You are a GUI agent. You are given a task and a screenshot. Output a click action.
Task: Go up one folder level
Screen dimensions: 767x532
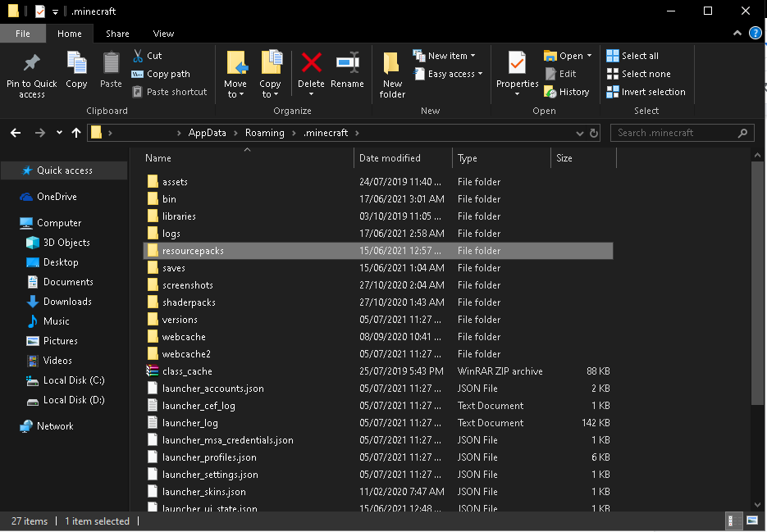(76, 133)
